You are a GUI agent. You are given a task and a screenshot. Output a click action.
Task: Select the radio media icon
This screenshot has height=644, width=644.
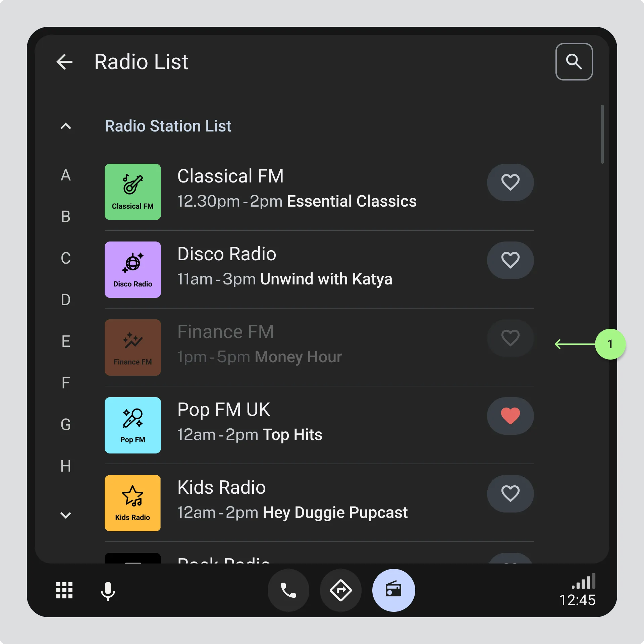393,590
